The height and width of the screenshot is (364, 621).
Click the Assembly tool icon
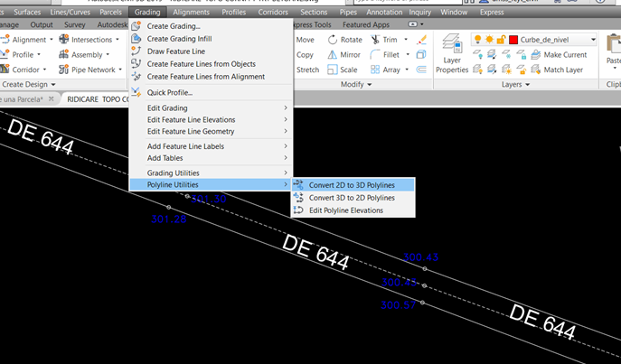click(64, 54)
